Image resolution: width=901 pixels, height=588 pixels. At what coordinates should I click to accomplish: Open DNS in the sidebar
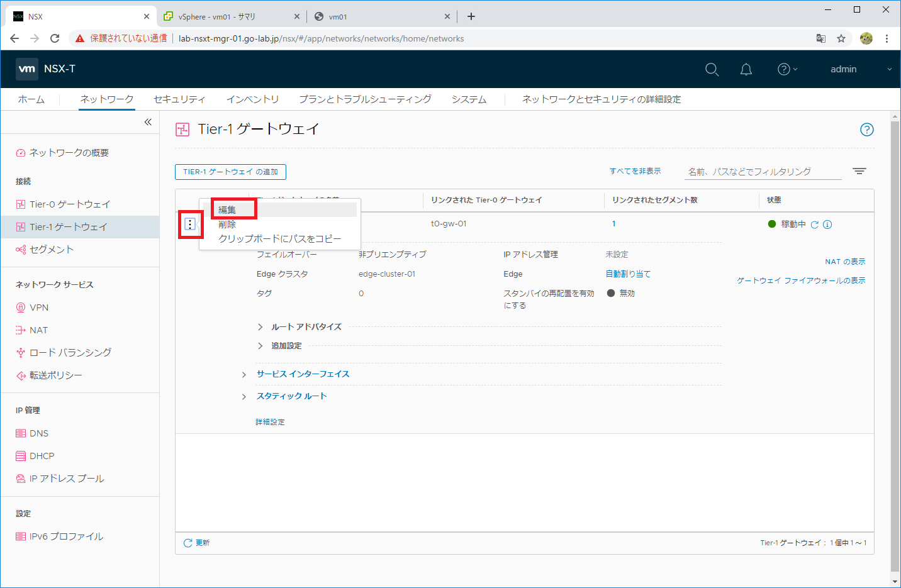[x=38, y=433]
